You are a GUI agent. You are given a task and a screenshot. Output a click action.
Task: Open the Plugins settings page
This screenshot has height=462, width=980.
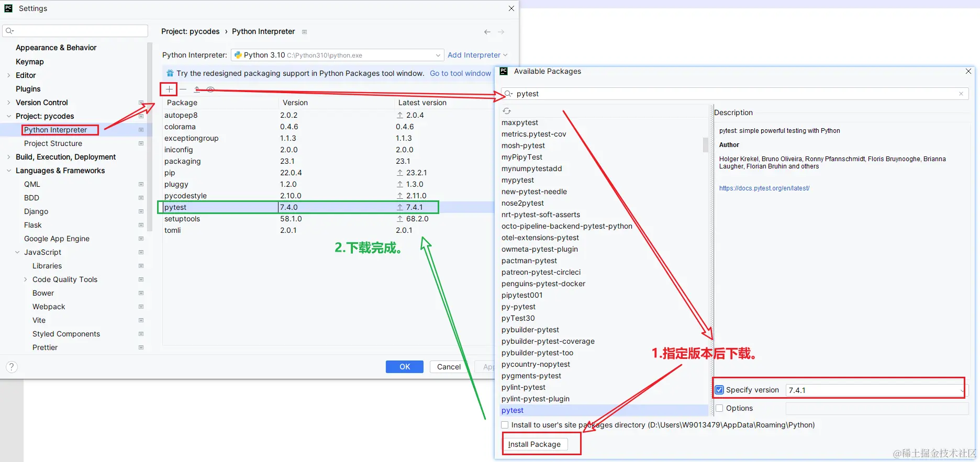point(28,89)
